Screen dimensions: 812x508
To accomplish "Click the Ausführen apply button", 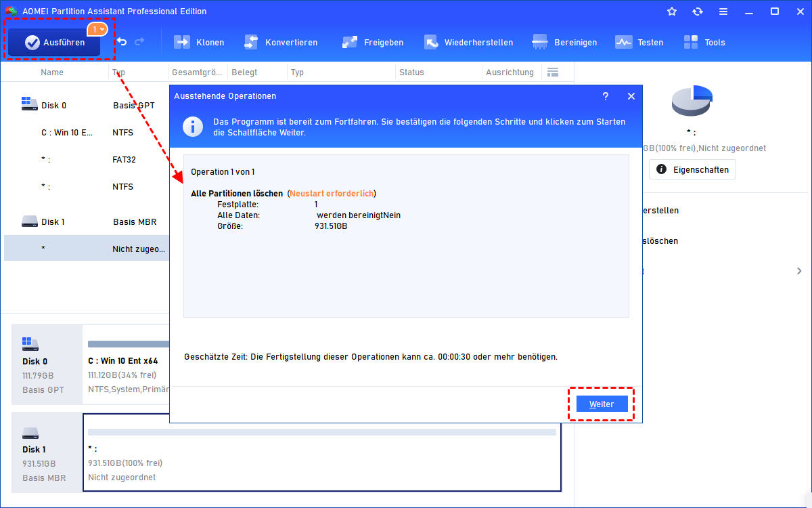I will click(54, 43).
